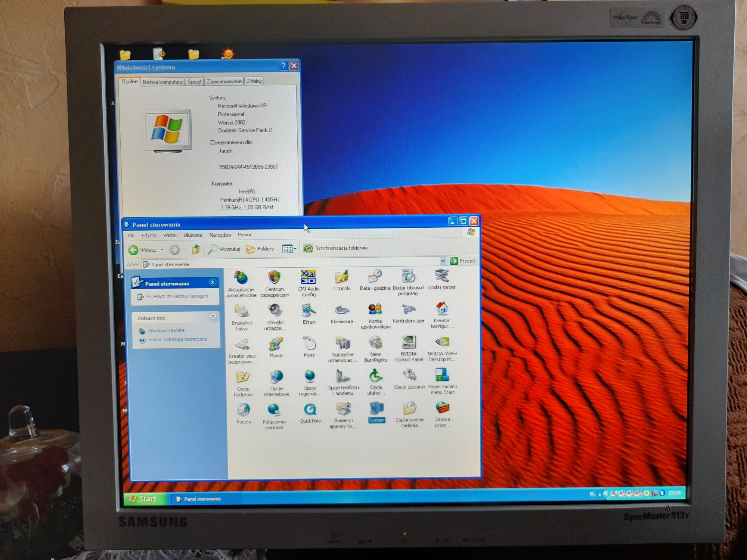Open the Czcionki folder icon
This screenshot has width=747, height=560.
(342, 281)
